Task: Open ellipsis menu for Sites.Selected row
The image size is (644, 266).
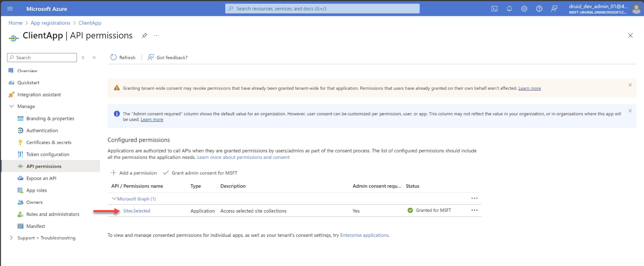Action: tap(474, 210)
